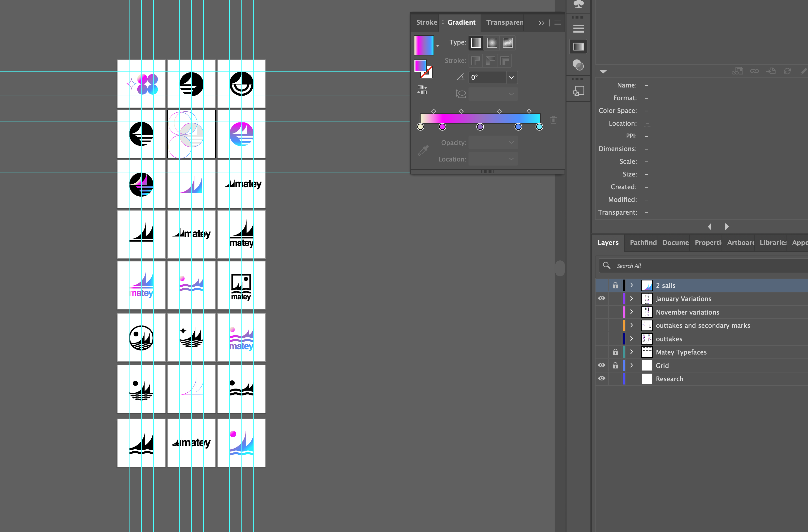Viewport: 808px width, 532px height.
Task: Open the Transparency panel dock icon
Action: (x=578, y=64)
